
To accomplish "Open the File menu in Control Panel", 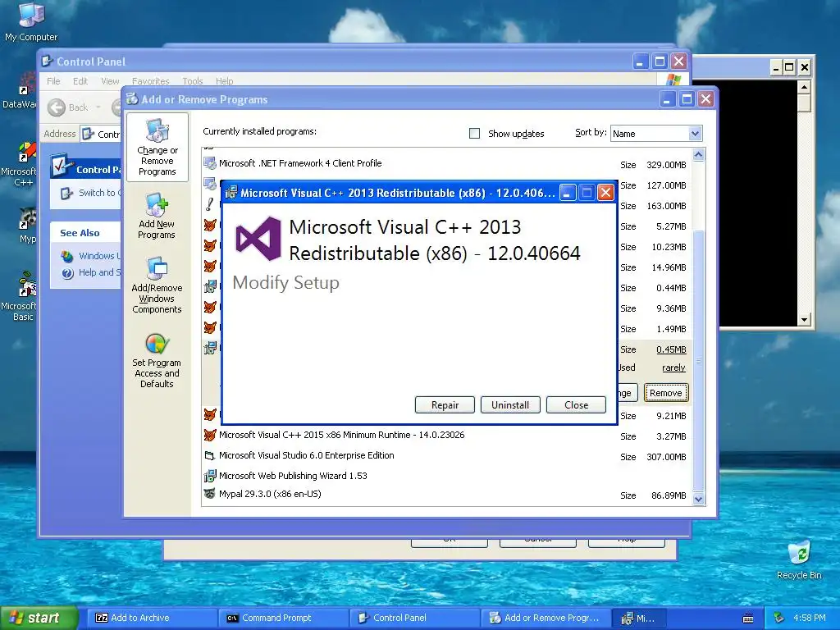I will click(x=53, y=81).
